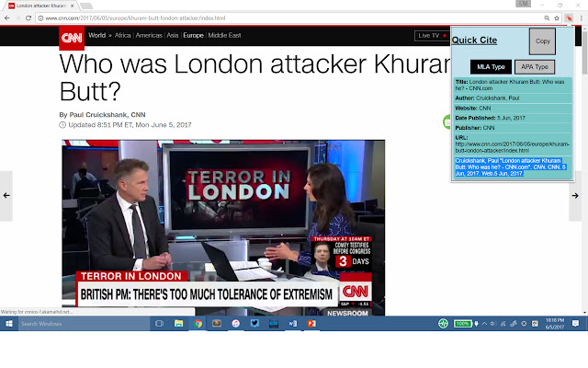
Task: Open Africa section in CNN nav
Action: click(x=122, y=35)
